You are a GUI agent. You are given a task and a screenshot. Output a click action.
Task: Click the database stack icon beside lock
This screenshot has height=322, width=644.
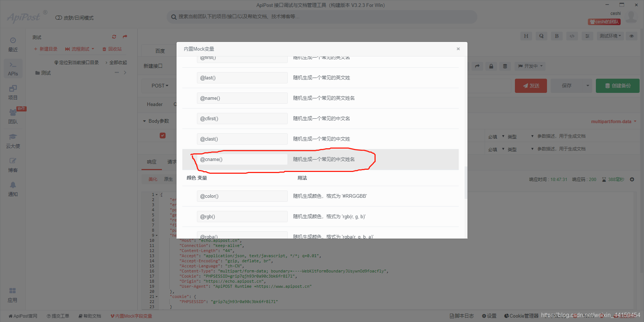(505, 66)
